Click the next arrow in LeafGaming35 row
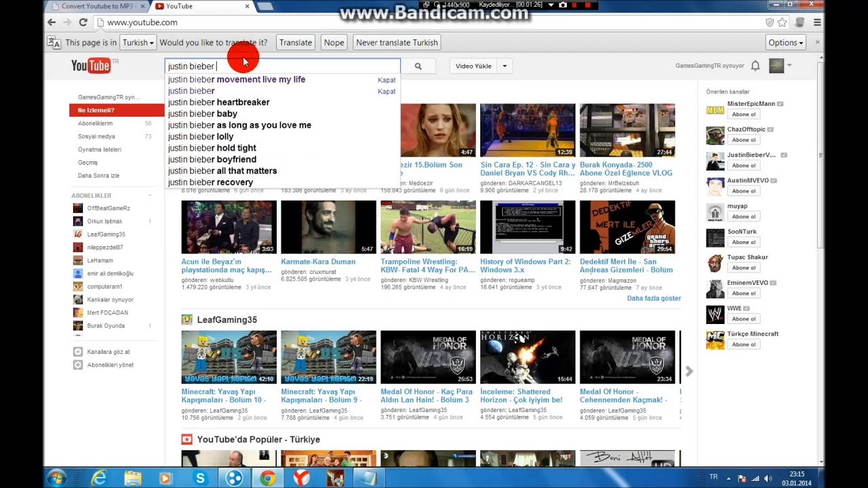This screenshot has height=488, width=868. click(x=689, y=371)
